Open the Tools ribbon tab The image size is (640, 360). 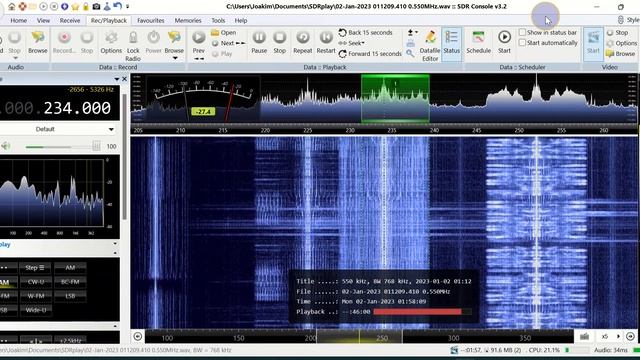click(218, 20)
